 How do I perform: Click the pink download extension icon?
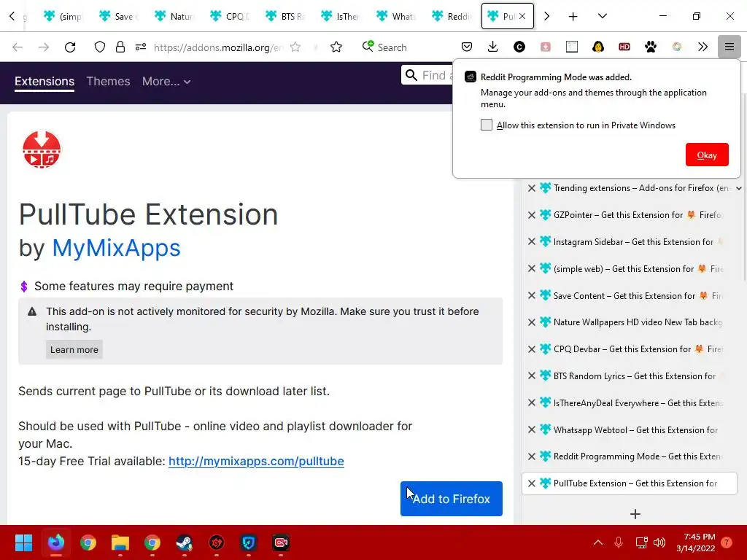tap(546, 47)
